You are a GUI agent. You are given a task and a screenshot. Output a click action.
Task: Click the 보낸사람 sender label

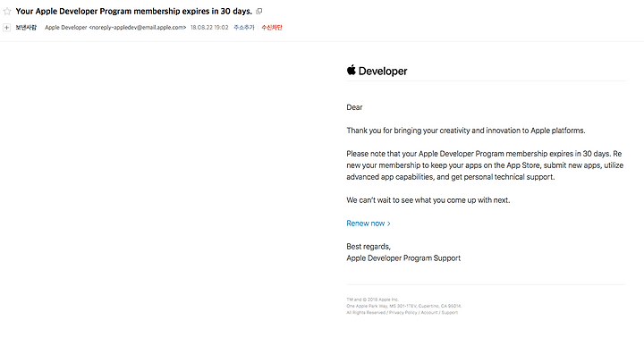(x=26, y=28)
